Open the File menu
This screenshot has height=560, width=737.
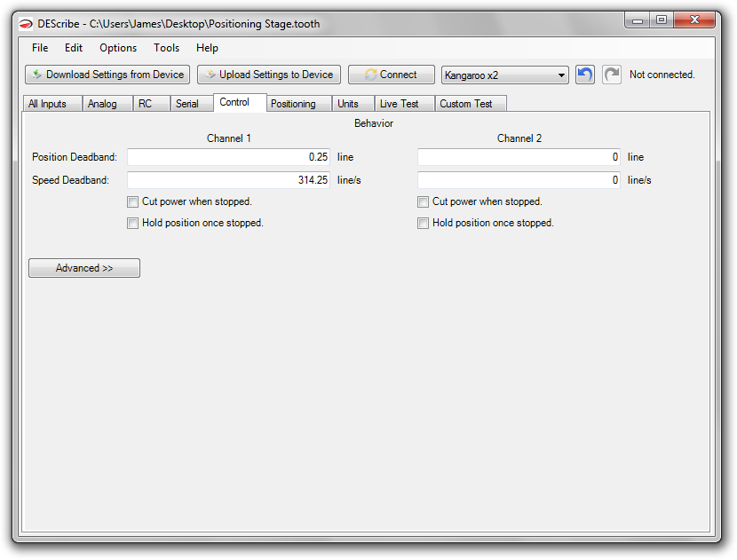[40, 48]
